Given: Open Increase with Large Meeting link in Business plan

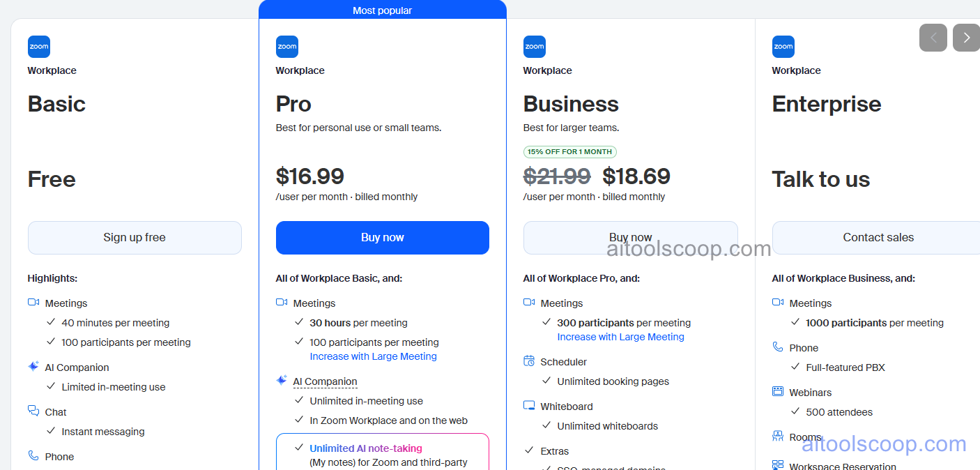Looking at the screenshot, I should click(620, 336).
